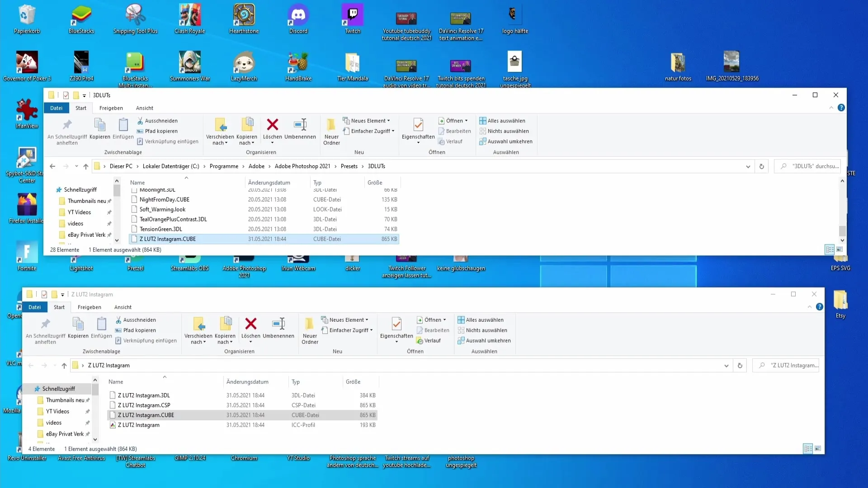Pin to Schnellzugriff in 3DLUTs window

pyautogui.click(x=67, y=131)
